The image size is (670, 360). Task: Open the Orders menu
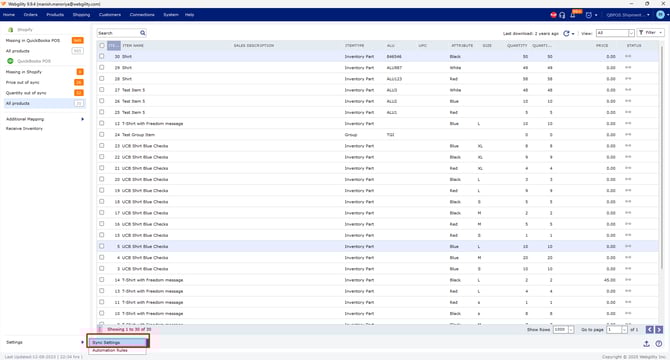(31, 15)
